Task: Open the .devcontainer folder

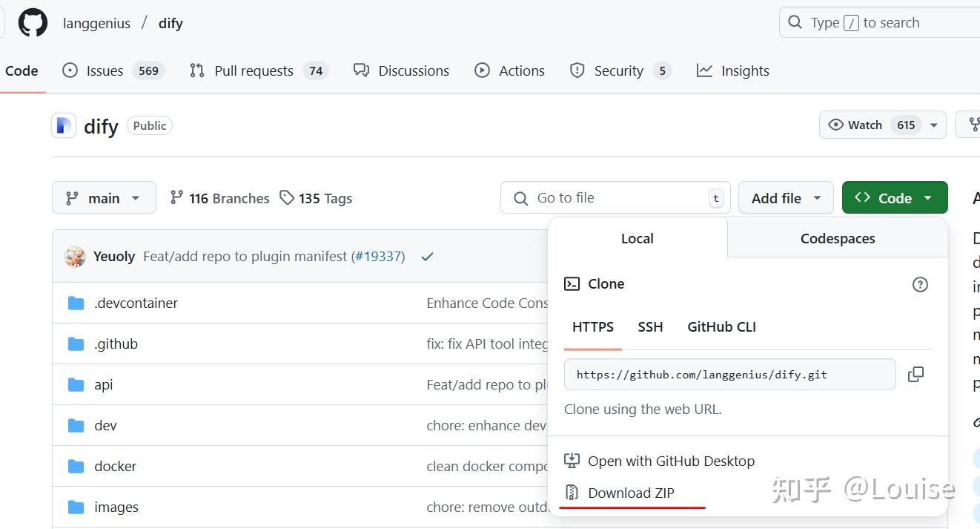Action: point(136,303)
